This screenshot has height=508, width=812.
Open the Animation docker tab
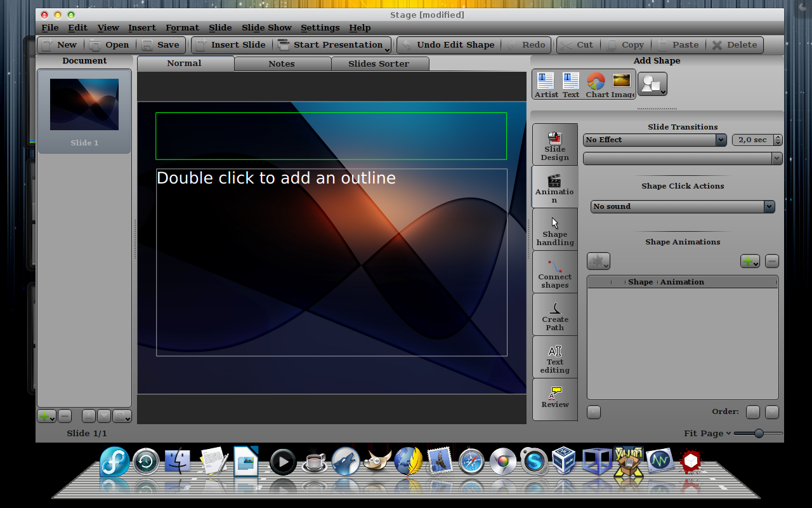coord(554,187)
